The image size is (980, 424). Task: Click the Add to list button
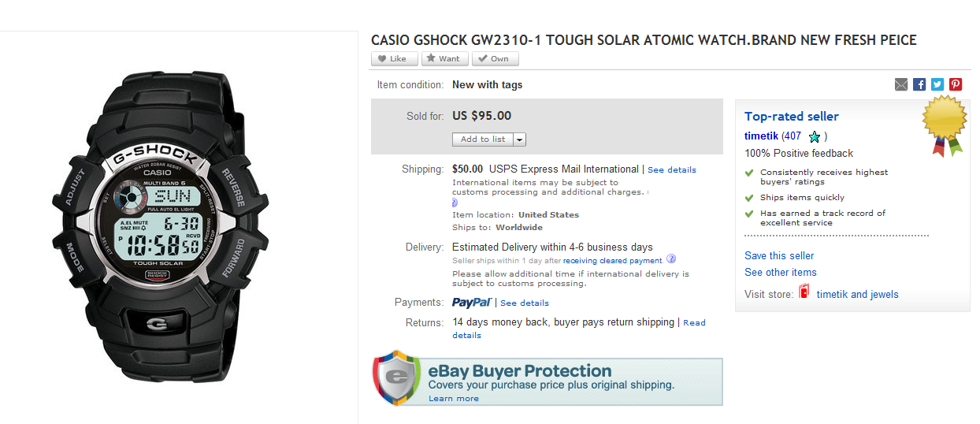(483, 139)
